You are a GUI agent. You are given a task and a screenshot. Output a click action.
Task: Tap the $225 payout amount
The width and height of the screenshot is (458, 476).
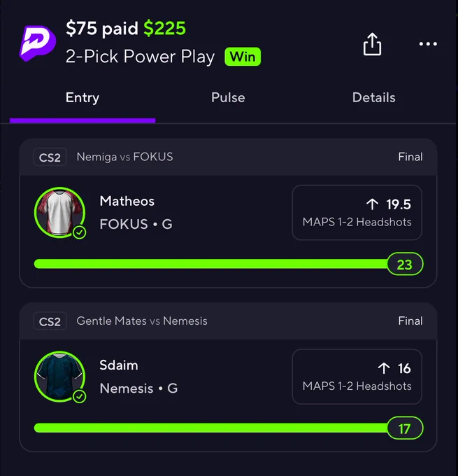(164, 29)
